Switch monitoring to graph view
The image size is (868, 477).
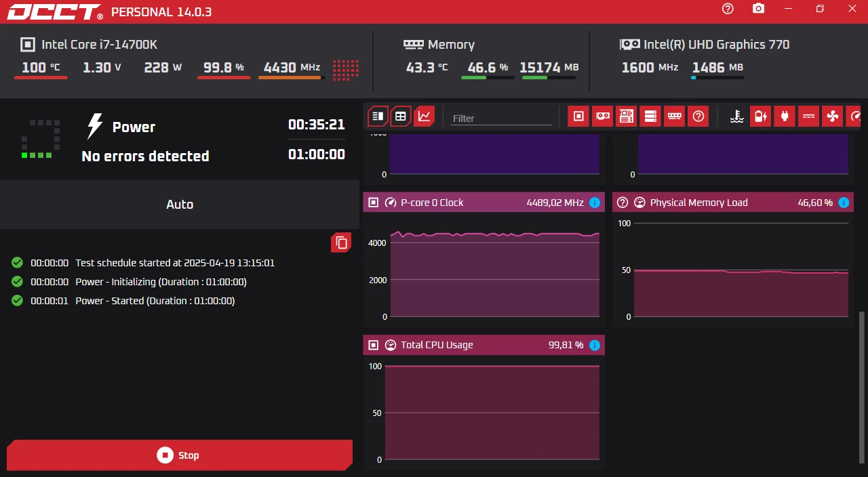point(424,117)
